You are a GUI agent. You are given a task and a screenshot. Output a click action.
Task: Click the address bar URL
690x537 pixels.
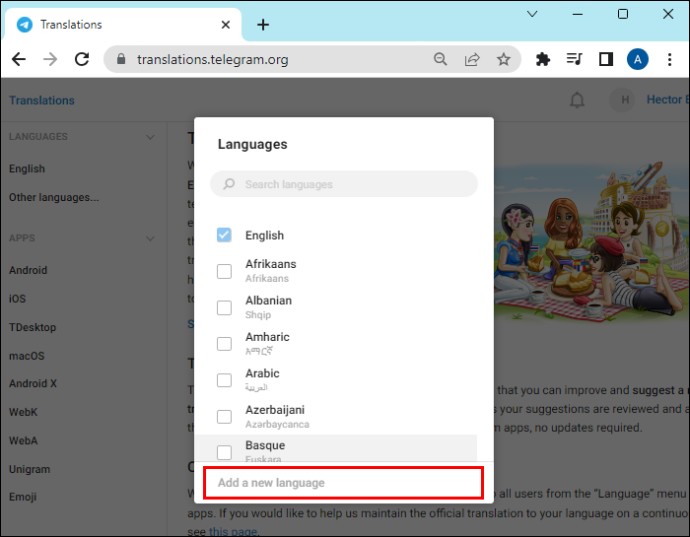[213, 59]
